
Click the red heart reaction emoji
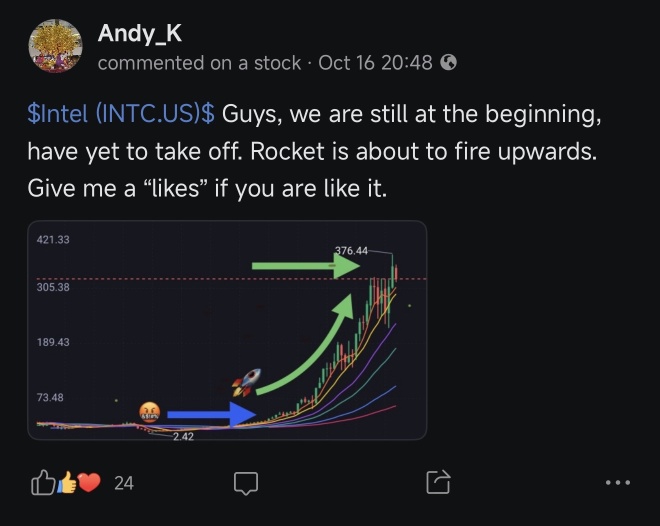tap(89, 483)
